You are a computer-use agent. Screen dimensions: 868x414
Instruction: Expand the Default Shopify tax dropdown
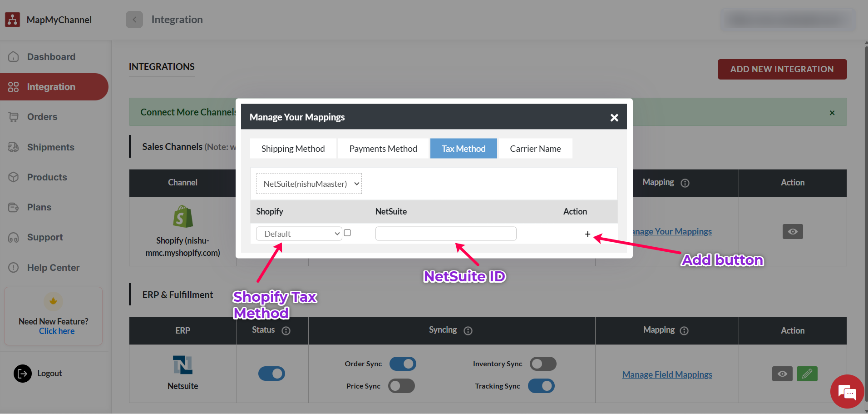pos(299,234)
